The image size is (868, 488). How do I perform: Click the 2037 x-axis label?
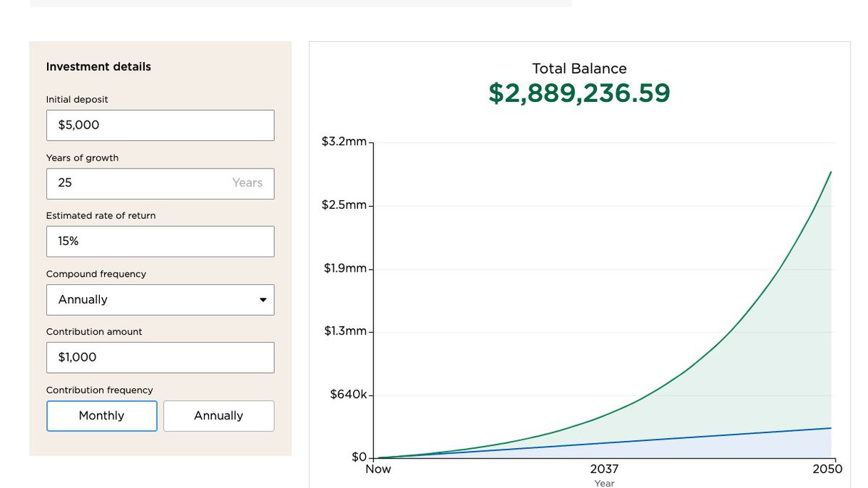(605, 469)
